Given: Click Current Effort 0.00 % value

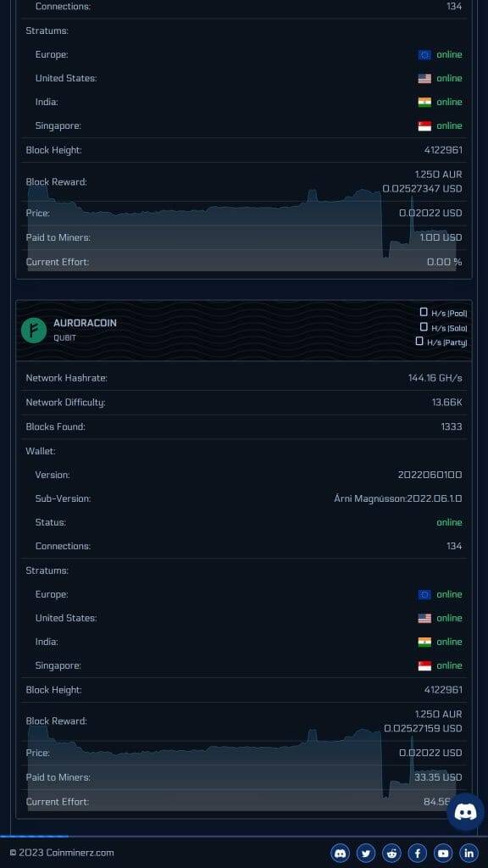Looking at the screenshot, I should point(444,262).
